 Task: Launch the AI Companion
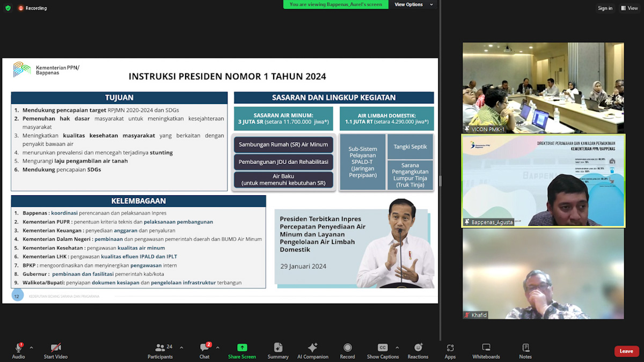click(x=313, y=348)
